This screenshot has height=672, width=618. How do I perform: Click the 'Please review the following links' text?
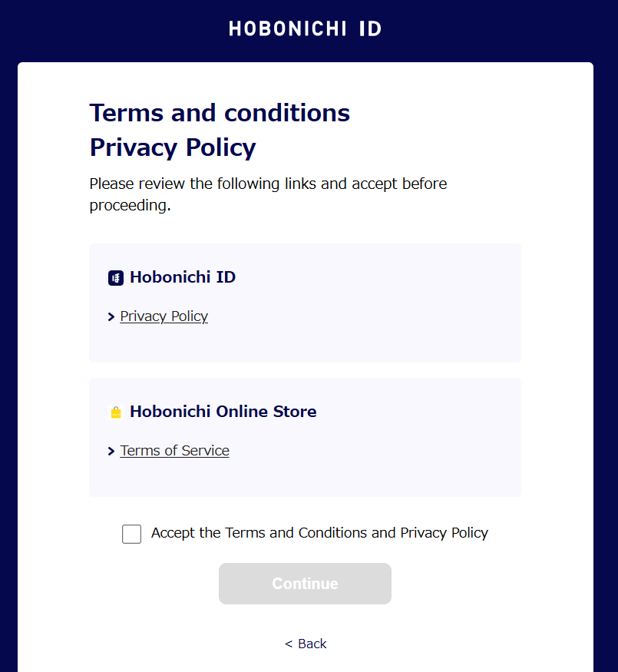[268, 194]
